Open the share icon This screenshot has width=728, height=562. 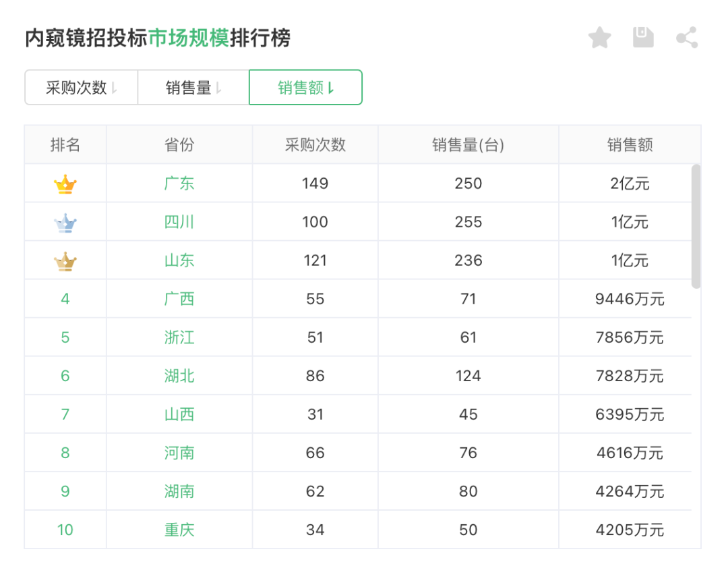pos(687,38)
